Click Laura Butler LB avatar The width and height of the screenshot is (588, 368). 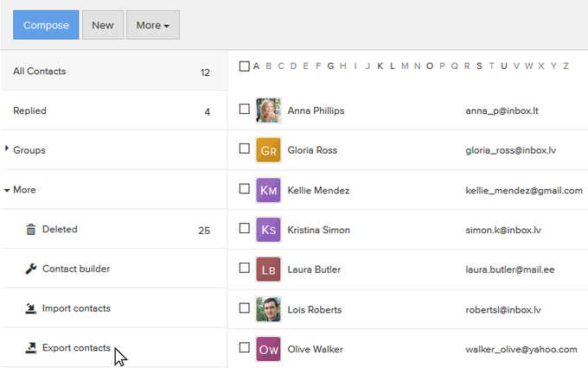268,270
